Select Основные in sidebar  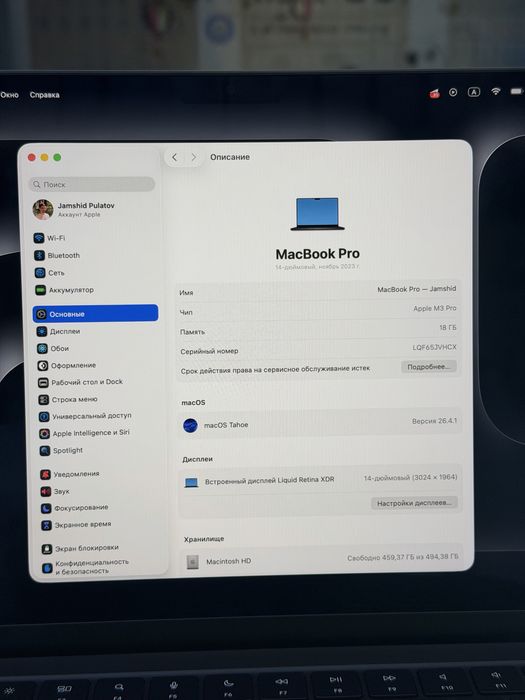pyautogui.click(x=96, y=314)
